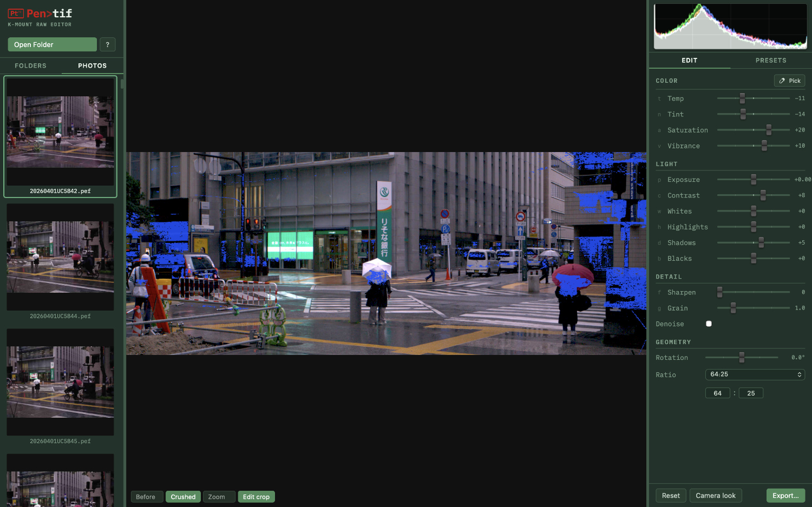
Task: Click the Open Folder button
Action: 52,44
